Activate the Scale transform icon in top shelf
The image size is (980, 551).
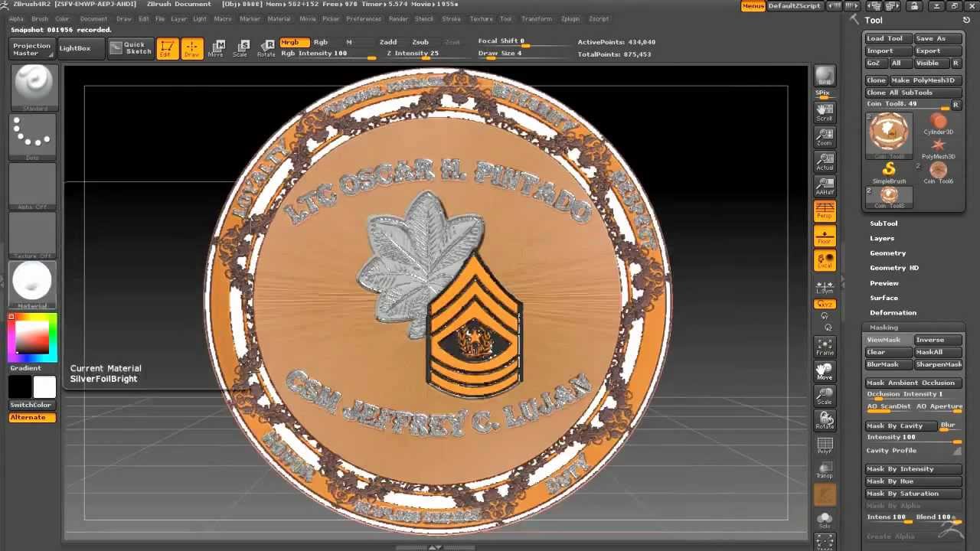[240, 49]
